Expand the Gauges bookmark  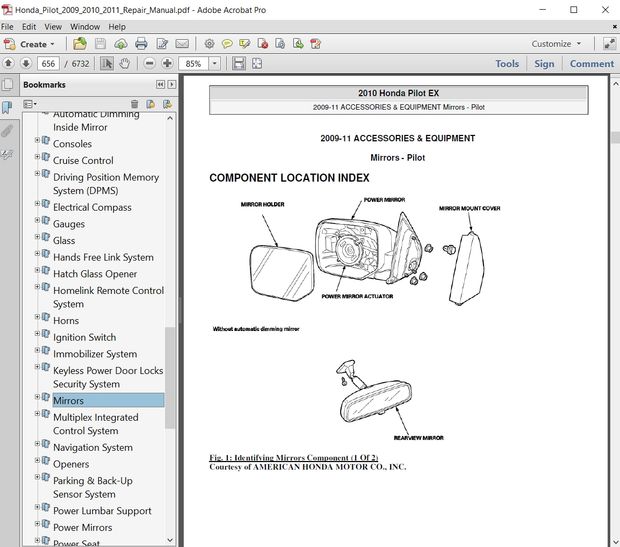pyautogui.click(x=37, y=220)
